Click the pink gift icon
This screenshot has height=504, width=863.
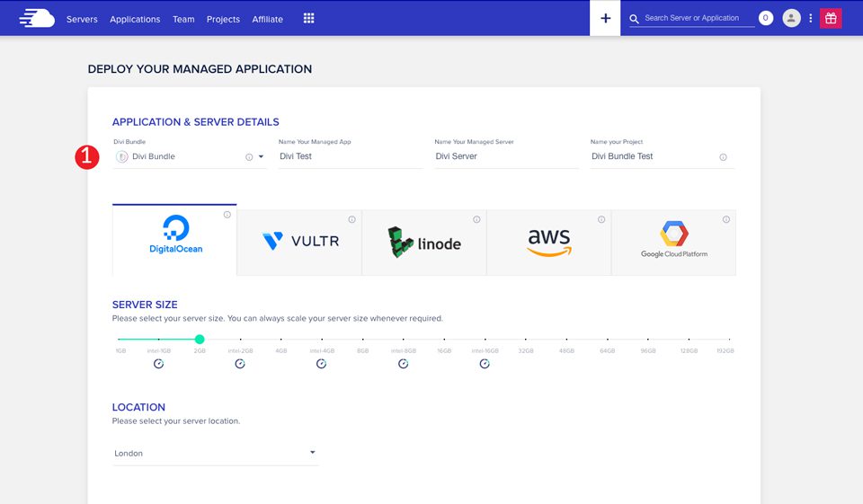[x=831, y=18]
